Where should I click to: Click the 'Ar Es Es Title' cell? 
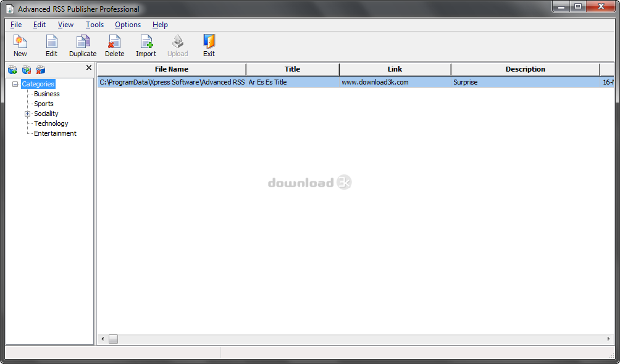point(293,82)
